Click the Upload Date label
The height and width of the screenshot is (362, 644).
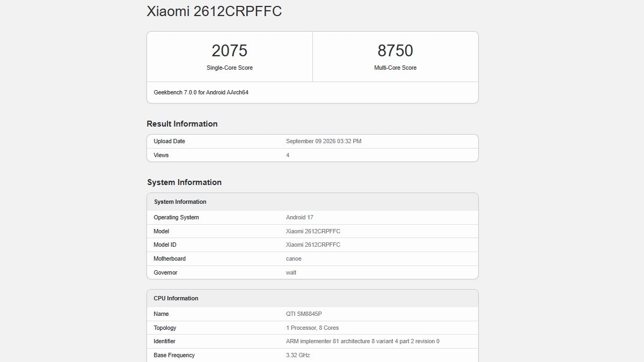170,141
